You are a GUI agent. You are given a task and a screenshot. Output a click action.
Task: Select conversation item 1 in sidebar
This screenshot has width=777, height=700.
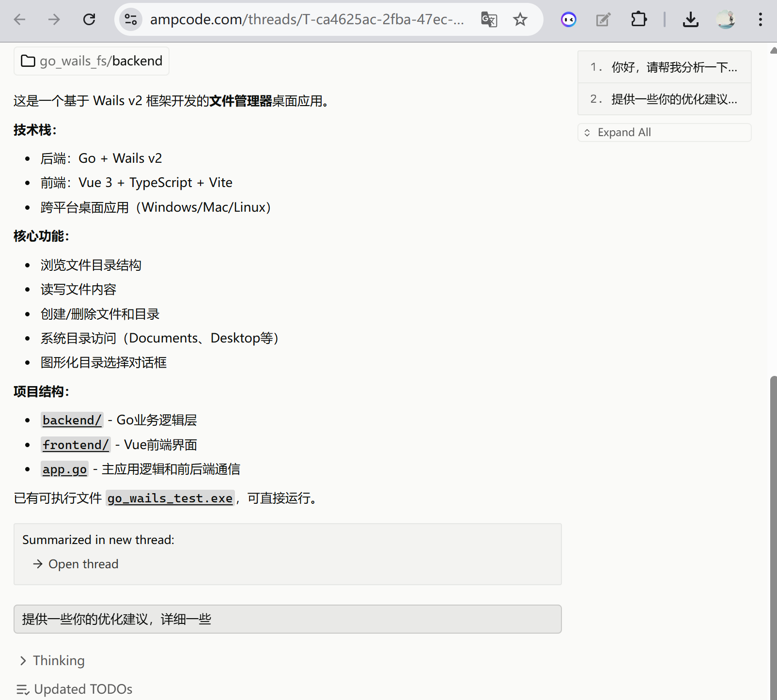tap(664, 66)
